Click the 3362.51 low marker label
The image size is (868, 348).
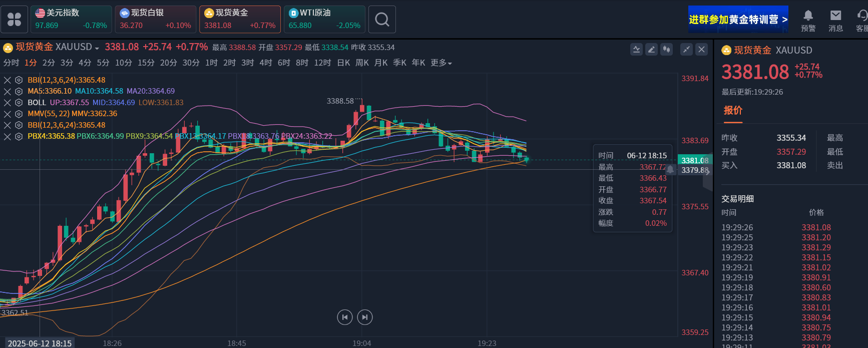[15, 312]
